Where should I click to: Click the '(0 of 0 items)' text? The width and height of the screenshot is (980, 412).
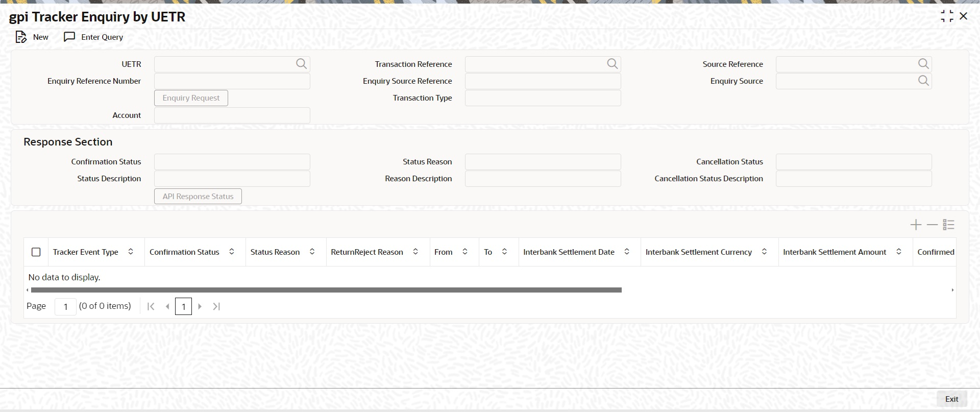pyautogui.click(x=105, y=306)
